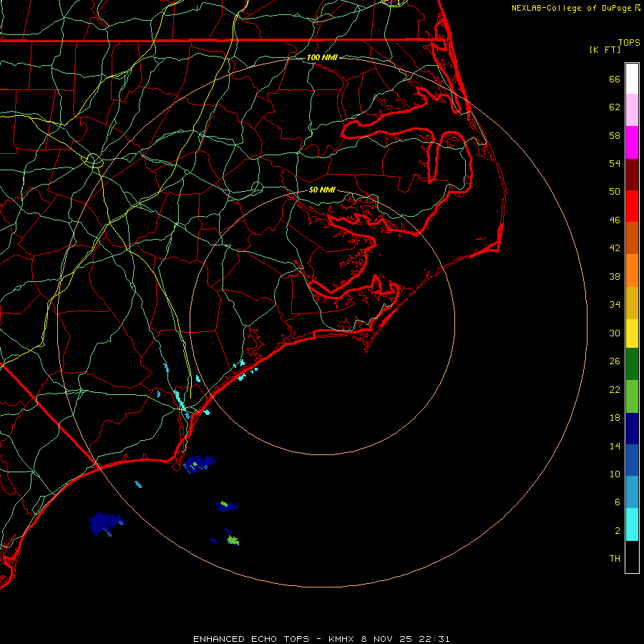The width and height of the screenshot is (644, 644).
Task: Click the legend value 14
Action: click(615, 446)
